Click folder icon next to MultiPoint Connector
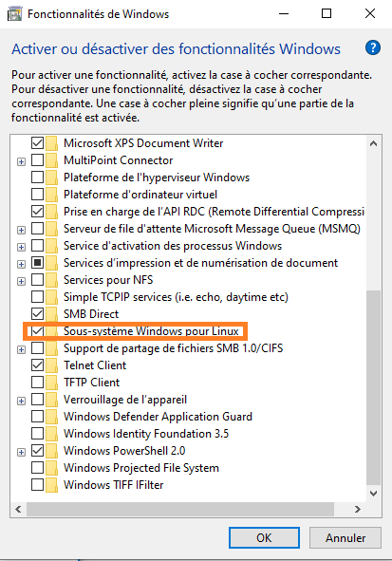This screenshot has width=392, height=561. (51, 160)
